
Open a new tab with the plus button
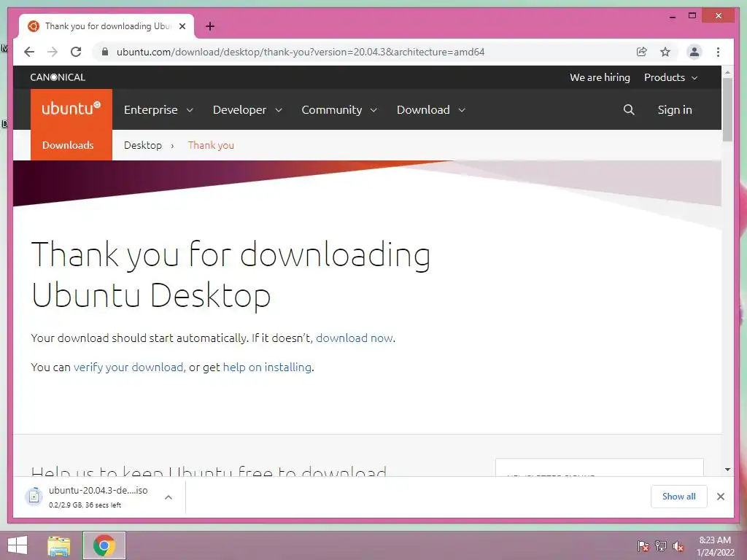pos(209,26)
